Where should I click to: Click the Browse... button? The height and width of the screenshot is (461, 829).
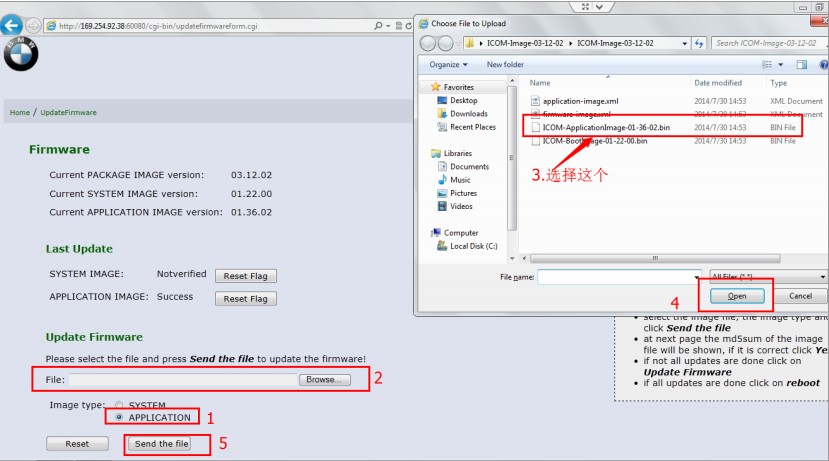(x=325, y=380)
